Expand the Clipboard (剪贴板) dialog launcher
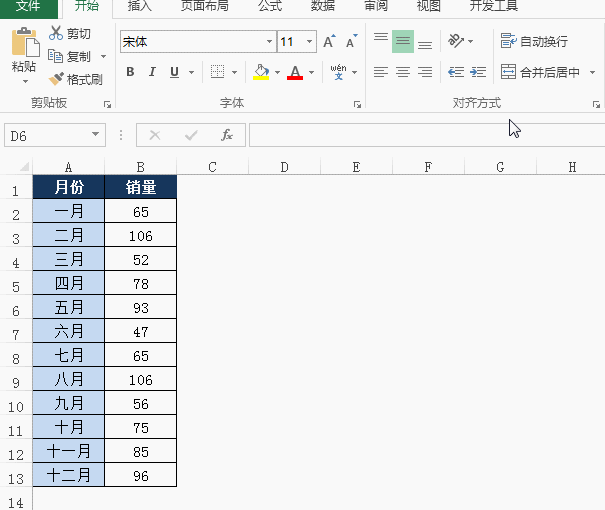605x510 pixels. click(107, 105)
